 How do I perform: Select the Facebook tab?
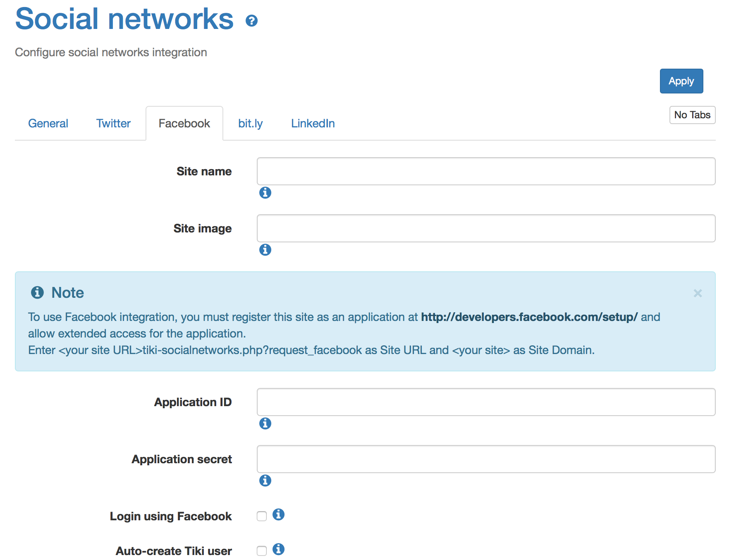click(x=184, y=123)
